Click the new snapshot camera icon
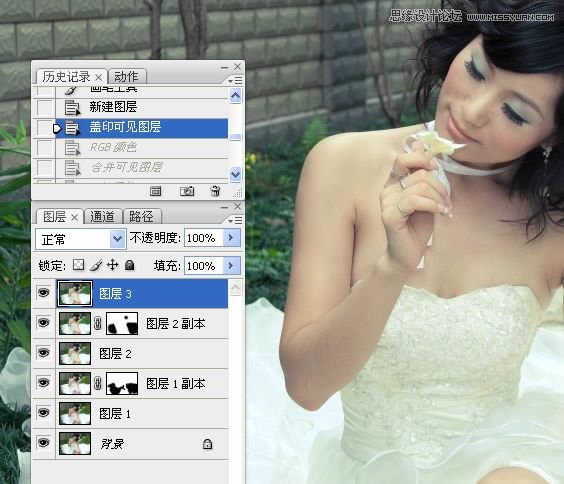Viewport: 564px width, 484px height. tap(187, 191)
